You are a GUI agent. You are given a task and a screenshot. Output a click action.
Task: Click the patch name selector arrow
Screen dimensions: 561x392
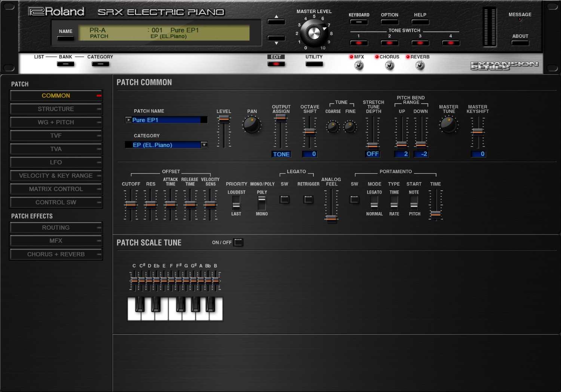(x=128, y=120)
